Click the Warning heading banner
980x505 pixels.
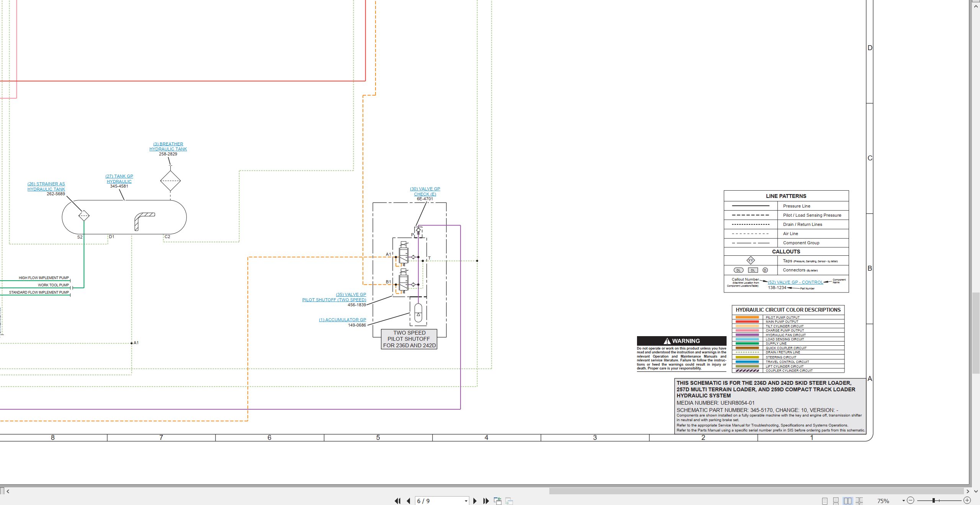coord(681,341)
